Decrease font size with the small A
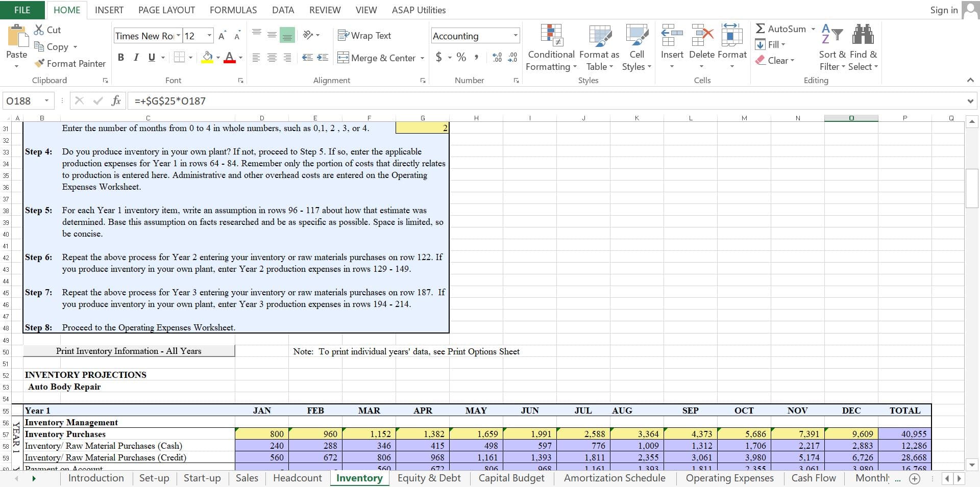 click(237, 36)
